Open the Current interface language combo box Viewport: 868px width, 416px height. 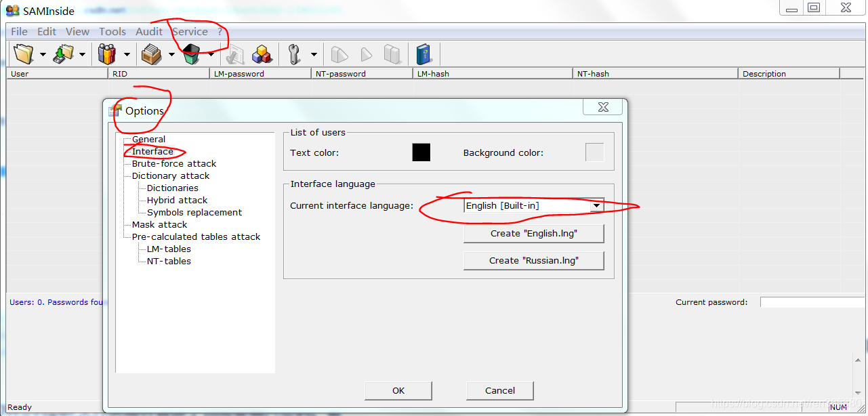[x=534, y=205]
